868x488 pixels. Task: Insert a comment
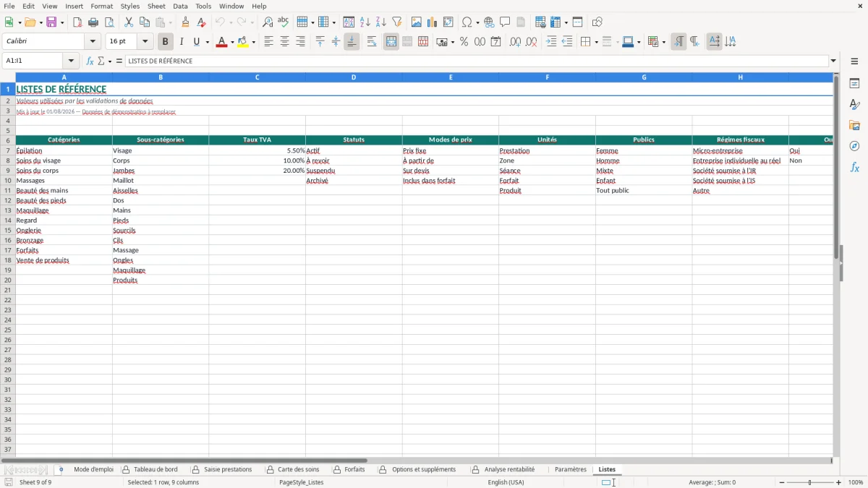click(505, 22)
